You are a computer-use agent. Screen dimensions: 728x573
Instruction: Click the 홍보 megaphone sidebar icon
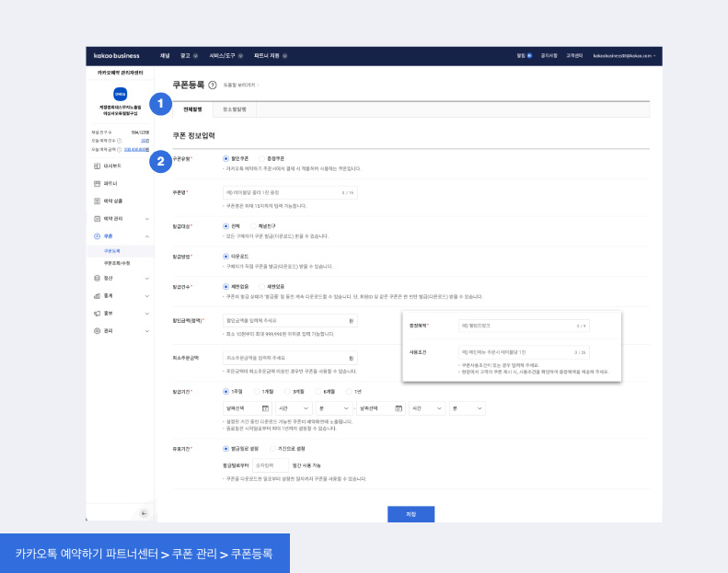[98, 313]
